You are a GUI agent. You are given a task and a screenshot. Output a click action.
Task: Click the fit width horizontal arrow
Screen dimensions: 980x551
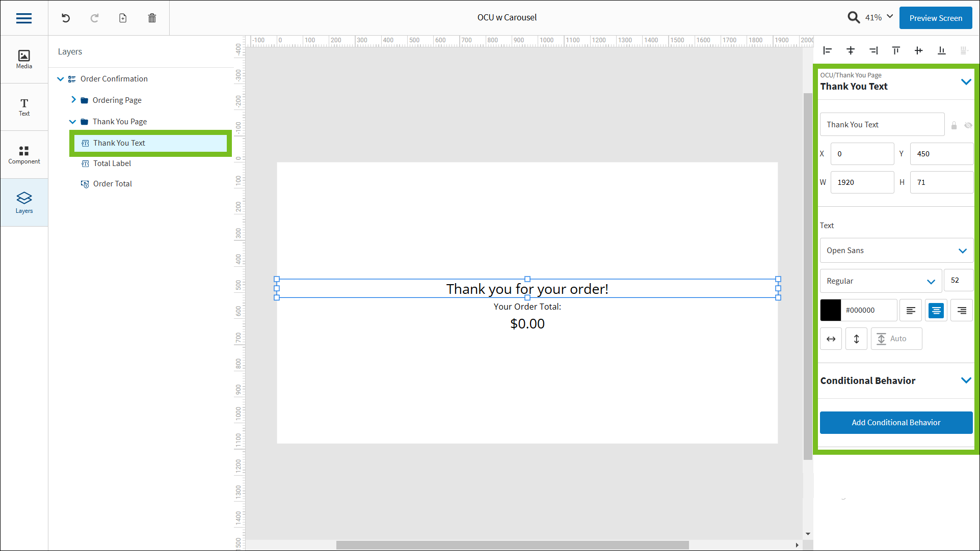pyautogui.click(x=831, y=339)
